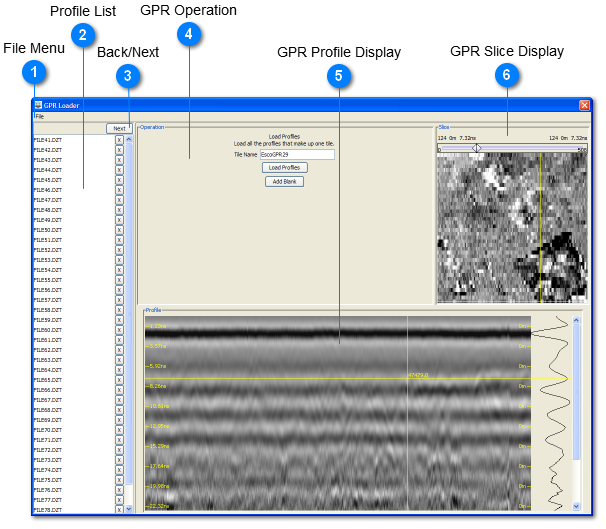The height and width of the screenshot is (529, 606).
Task: Click the GPR profile radargram image
Action: [x=338, y=413]
